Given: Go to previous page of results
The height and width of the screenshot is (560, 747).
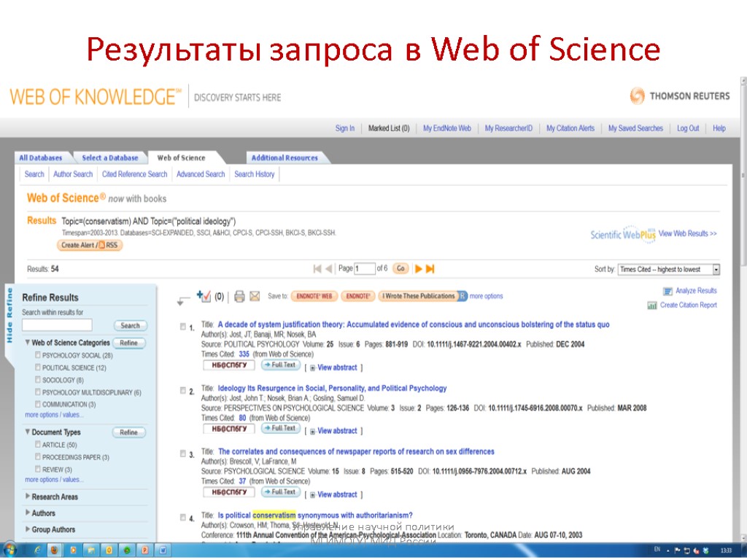Looking at the screenshot, I should 329,268.
